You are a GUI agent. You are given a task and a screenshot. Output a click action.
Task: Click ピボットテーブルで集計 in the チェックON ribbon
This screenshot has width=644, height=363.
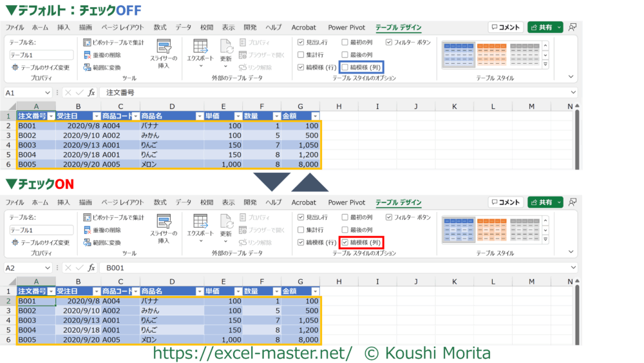pyautogui.click(x=113, y=217)
